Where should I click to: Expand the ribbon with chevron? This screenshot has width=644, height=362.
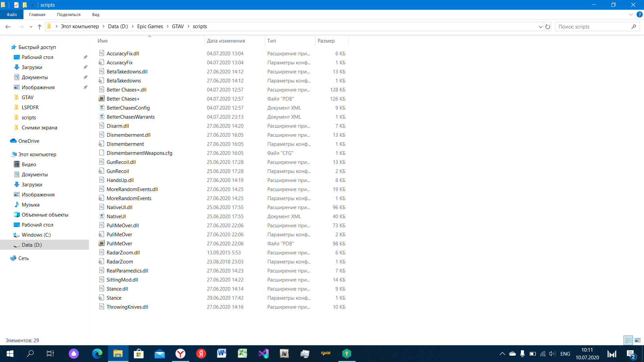pyautogui.click(x=631, y=14)
